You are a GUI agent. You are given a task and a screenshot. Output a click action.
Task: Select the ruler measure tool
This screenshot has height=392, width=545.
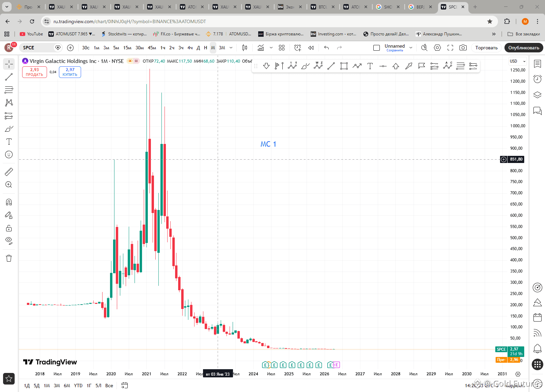9,171
